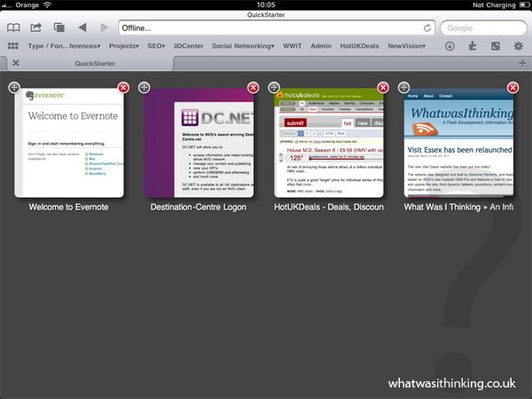Tap the battery status icon
Viewport: 532px width, 399px height.
tap(524, 4)
